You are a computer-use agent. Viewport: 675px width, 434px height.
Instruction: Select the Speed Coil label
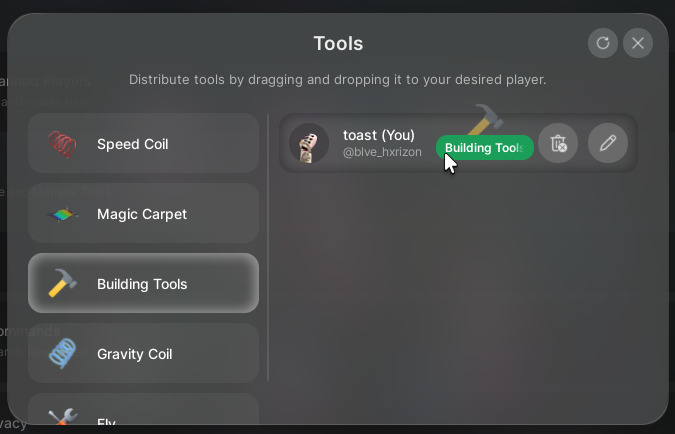point(132,144)
